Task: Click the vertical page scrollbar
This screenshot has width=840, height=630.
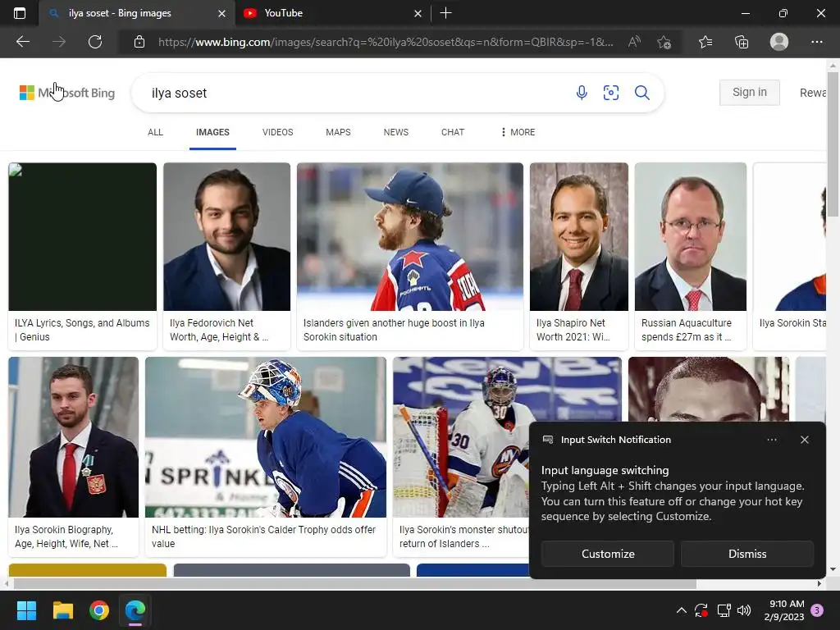Action: click(833, 144)
